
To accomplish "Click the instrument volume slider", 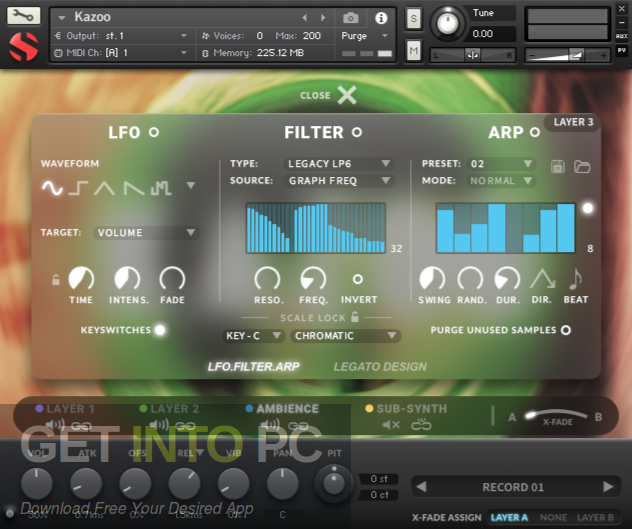I will point(568,55).
